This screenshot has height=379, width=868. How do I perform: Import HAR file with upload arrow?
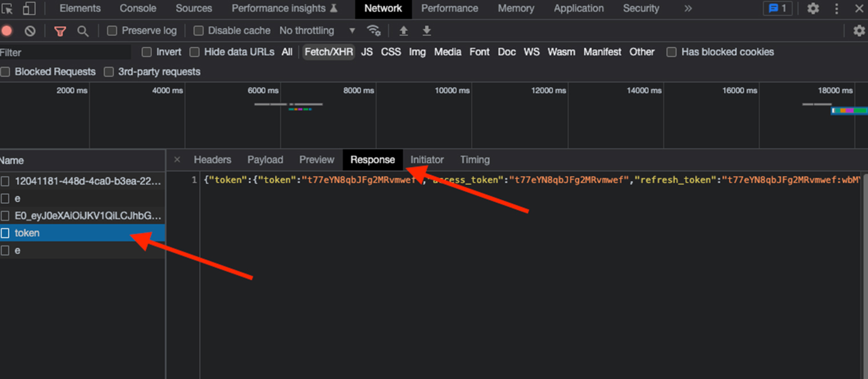404,31
